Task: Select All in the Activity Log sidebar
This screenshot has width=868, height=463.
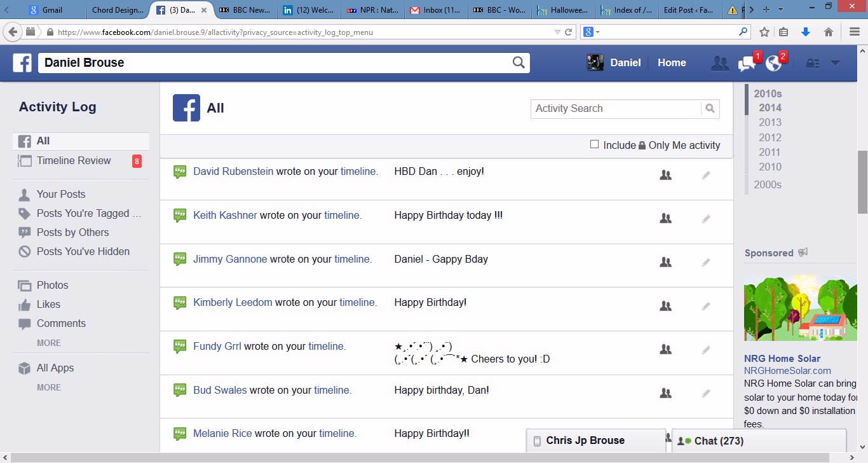Action: 81,141
